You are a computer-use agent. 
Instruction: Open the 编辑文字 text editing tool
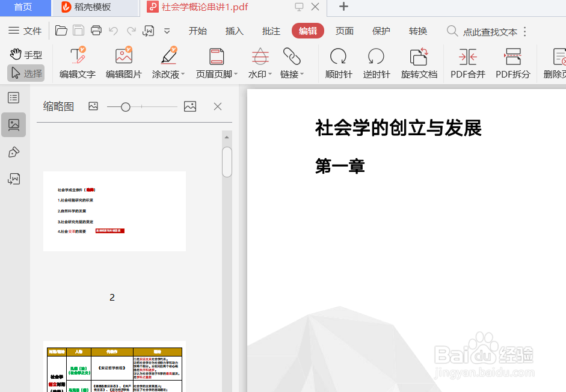[79, 63]
